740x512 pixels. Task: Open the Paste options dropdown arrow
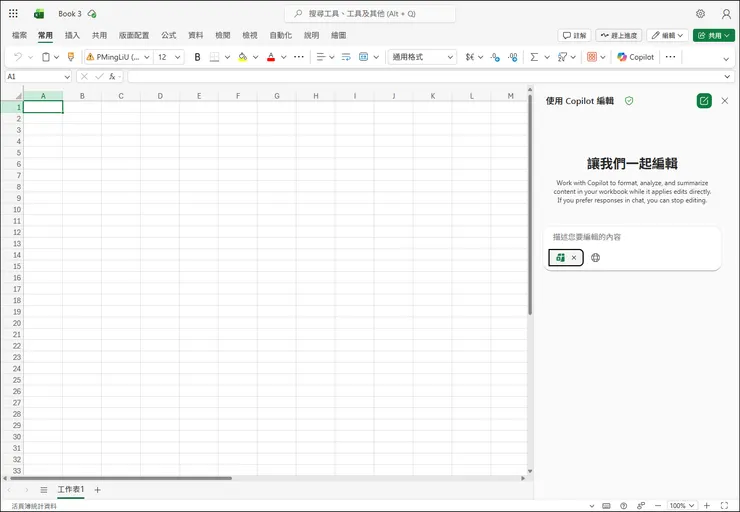point(56,57)
